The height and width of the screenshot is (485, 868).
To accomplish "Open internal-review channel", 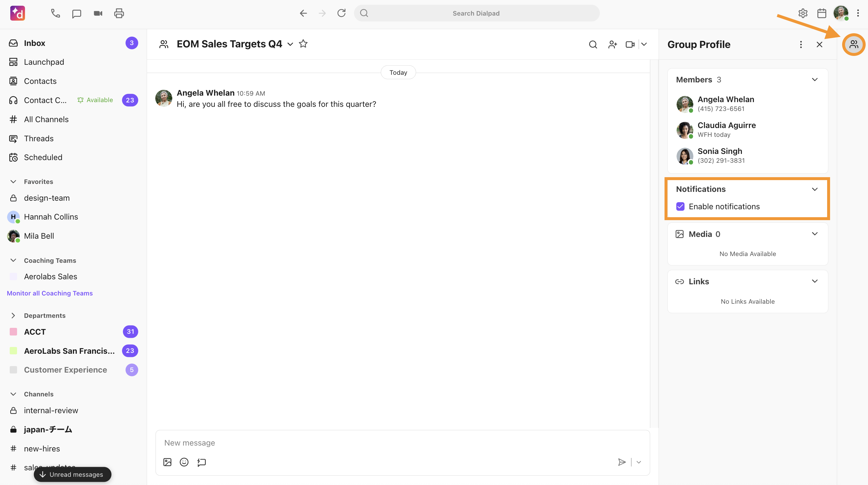I will point(73,411).
